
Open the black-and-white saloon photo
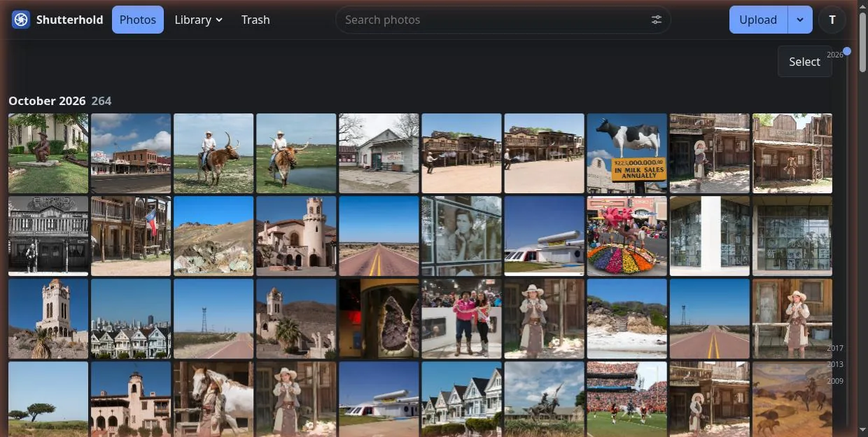click(x=48, y=236)
